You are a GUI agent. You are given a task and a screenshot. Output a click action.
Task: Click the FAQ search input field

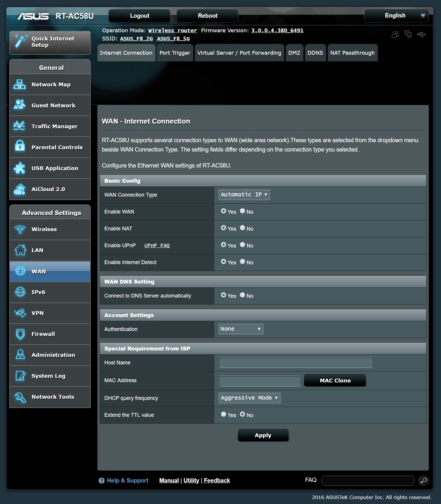368,480
